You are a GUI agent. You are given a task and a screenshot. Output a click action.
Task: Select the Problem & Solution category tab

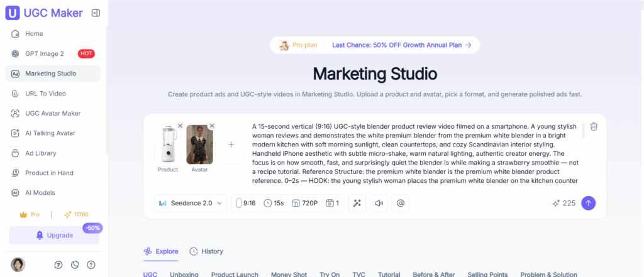pos(548,274)
